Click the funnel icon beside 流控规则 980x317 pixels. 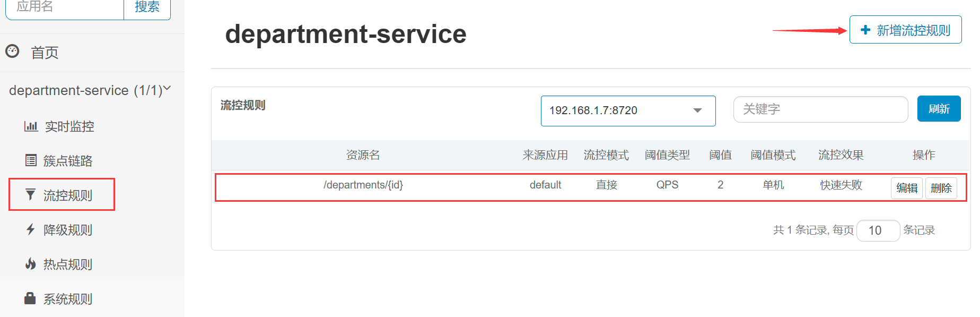pyautogui.click(x=30, y=195)
